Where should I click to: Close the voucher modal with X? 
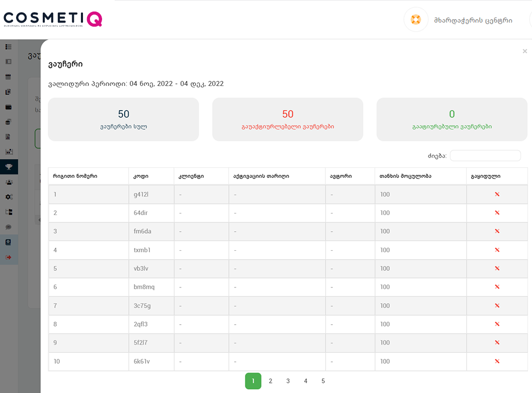click(x=524, y=51)
